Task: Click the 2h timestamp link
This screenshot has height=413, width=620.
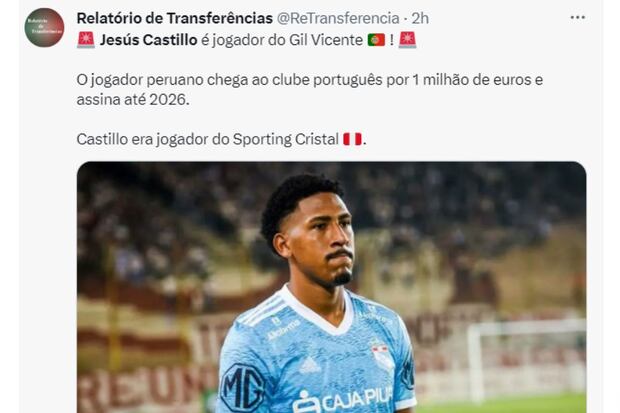Action: (x=420, y=18)
